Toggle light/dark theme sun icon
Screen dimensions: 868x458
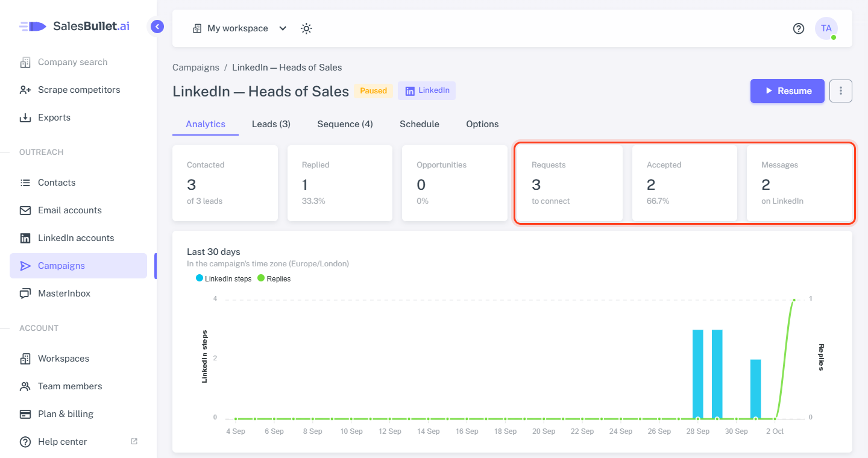pyautogui.click(x=306, y=28)
